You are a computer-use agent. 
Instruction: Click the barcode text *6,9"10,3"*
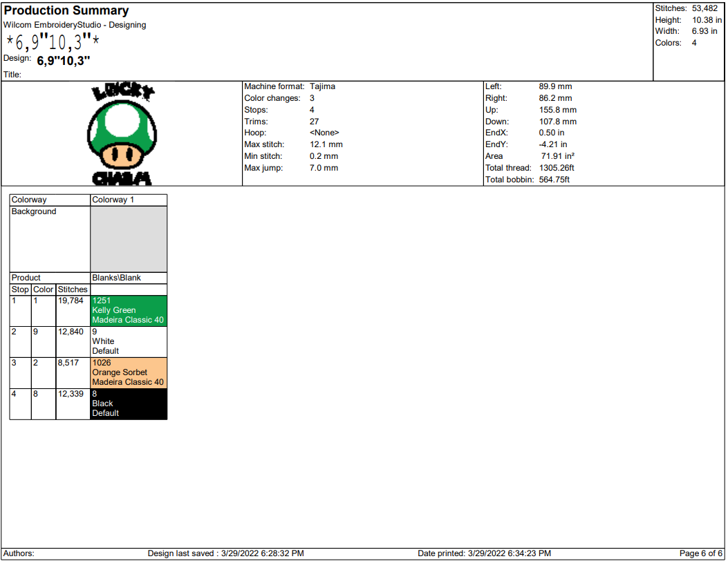53,42
